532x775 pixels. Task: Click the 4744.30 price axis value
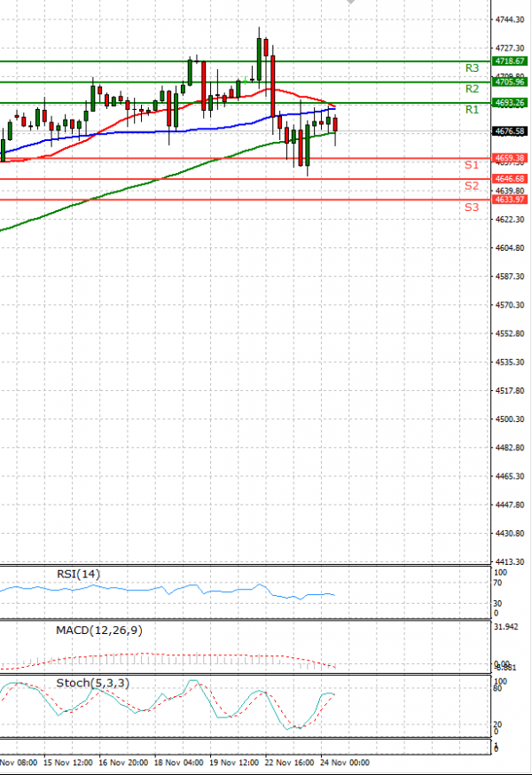[510, 20]
